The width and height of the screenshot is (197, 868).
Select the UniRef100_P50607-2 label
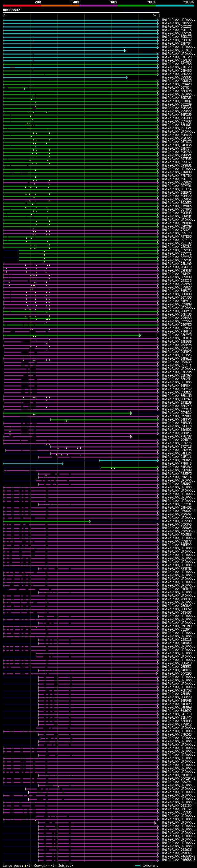click(179, 511)
